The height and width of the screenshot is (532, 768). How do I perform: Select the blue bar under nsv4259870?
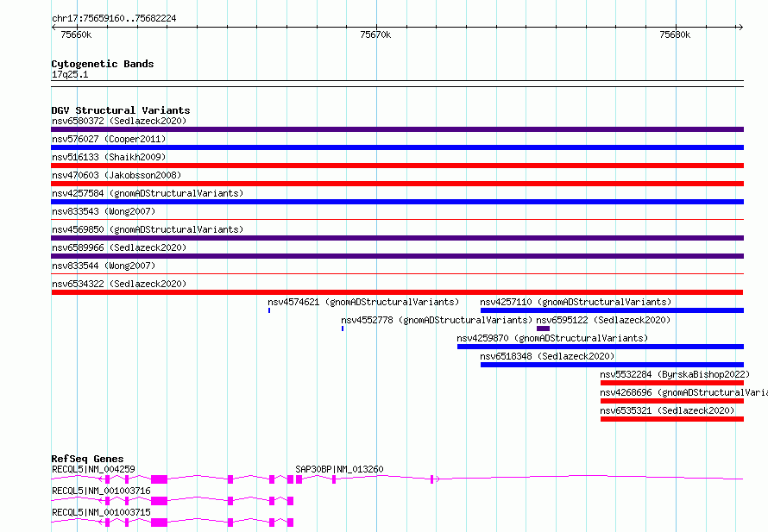pos(601,347)
